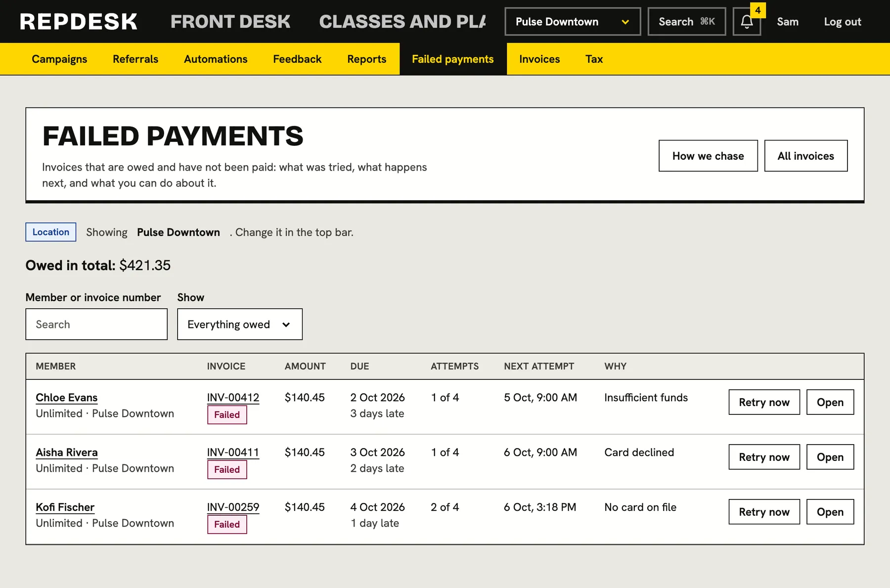Viewport: 890px width, 588px height.
Task: Click the Owed in total $421.35 value
Action: point(145,266)
